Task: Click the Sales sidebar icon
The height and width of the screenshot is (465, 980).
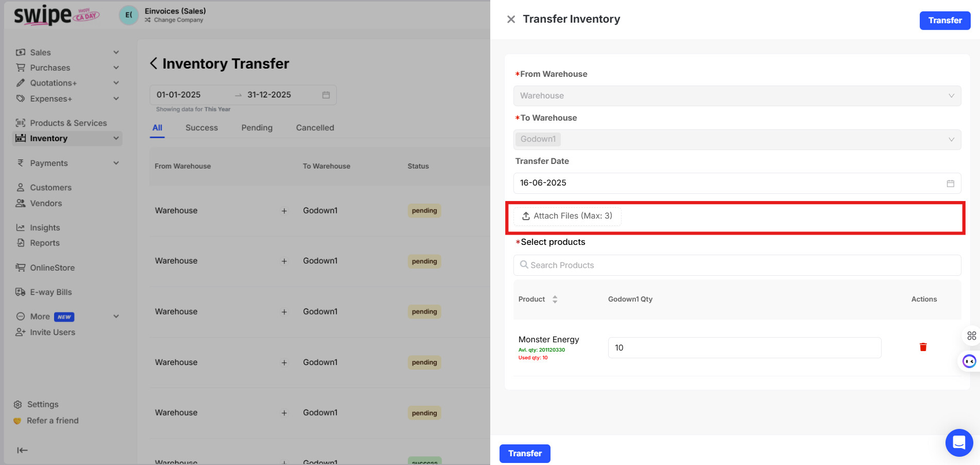Action: coord(21,52)
